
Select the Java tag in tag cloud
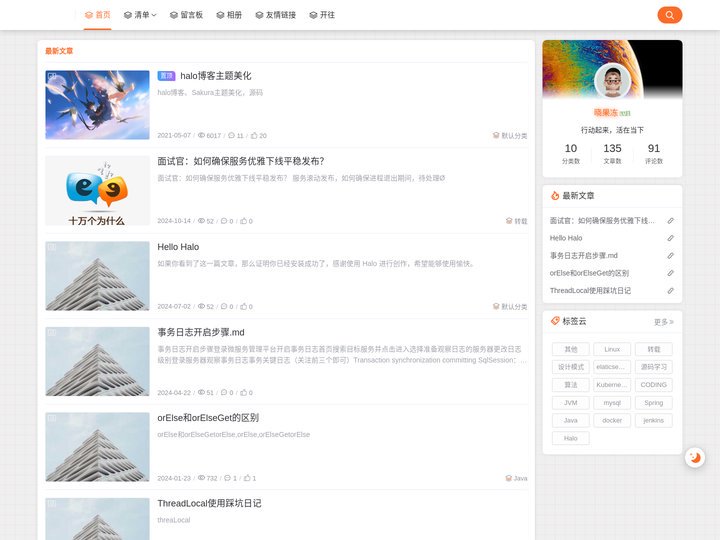[x=571, y=420]
